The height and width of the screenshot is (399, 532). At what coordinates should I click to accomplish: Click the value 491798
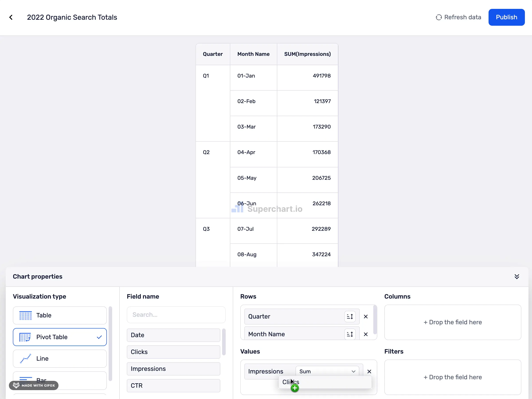(x=321, y=76)
